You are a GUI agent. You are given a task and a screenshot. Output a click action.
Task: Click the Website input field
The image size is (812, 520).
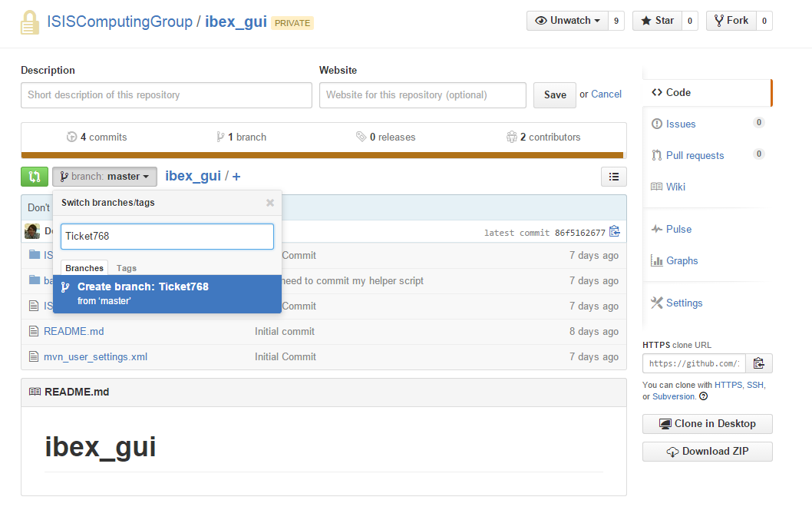[x=423, y=95]
